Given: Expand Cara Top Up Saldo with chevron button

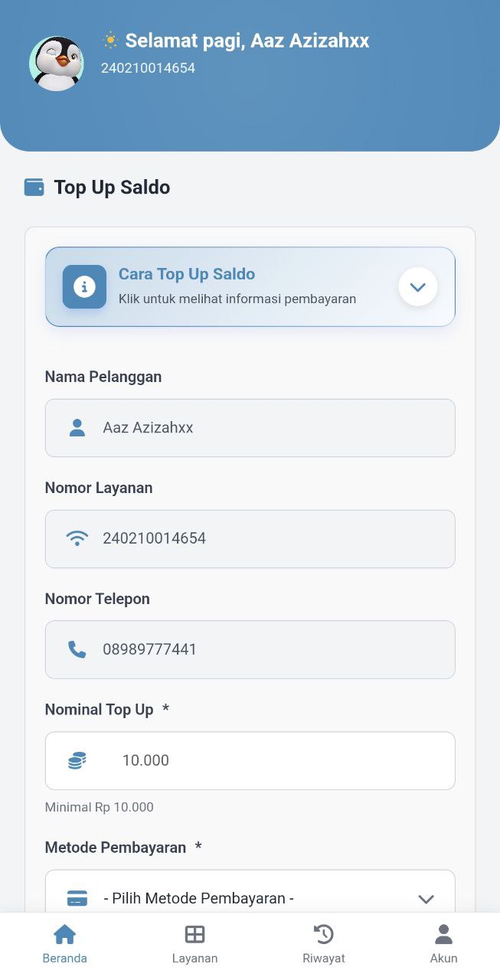Looking at the screenshot, I should coord(417,287).
